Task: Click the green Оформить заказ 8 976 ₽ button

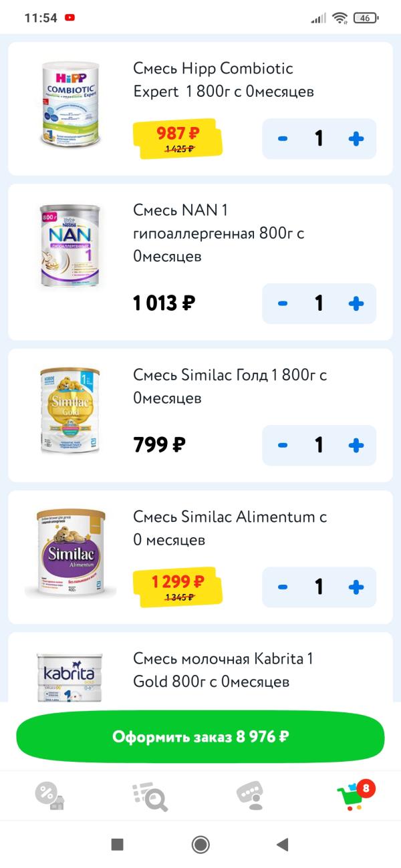Action: click(200, 737)
